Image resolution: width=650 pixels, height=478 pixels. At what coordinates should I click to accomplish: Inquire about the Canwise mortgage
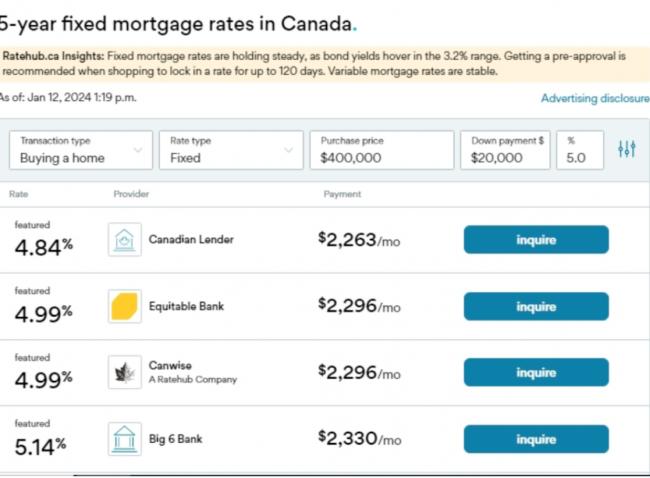[x=536, y=372]
